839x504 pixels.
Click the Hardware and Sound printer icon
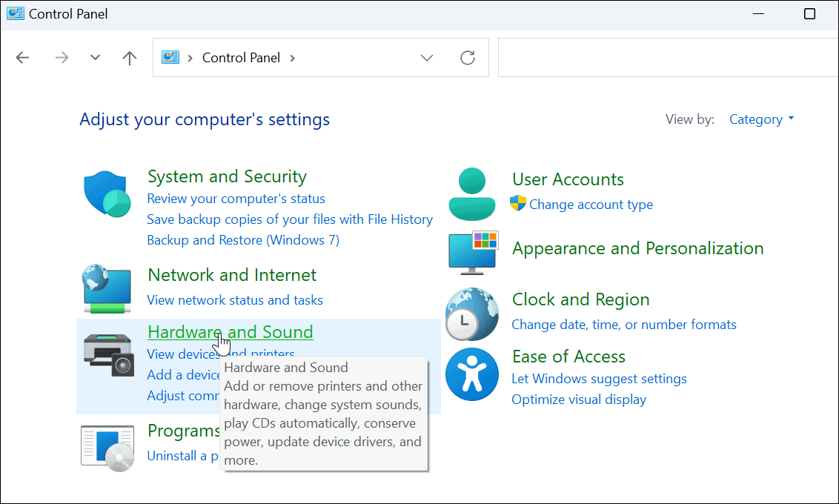(107, 354)
